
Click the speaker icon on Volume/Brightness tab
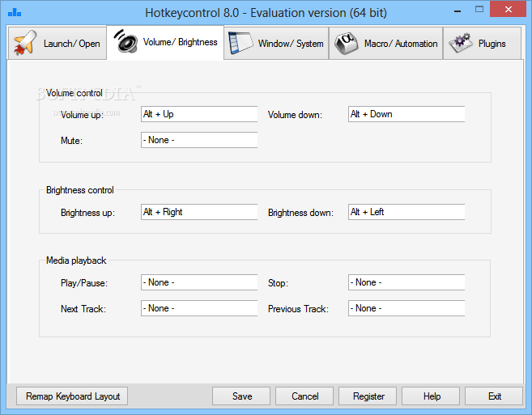pos(126,41)
